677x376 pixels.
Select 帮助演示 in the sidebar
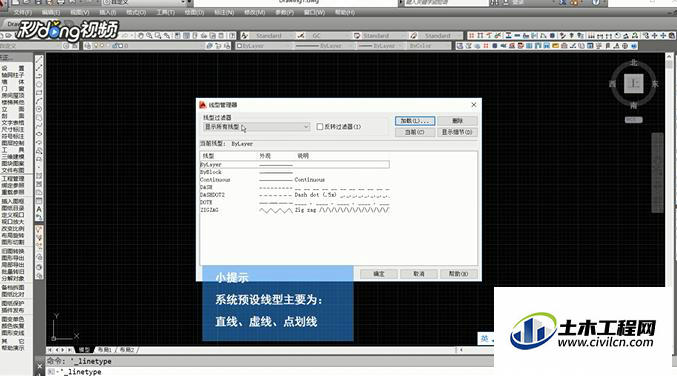coord(13,348)
